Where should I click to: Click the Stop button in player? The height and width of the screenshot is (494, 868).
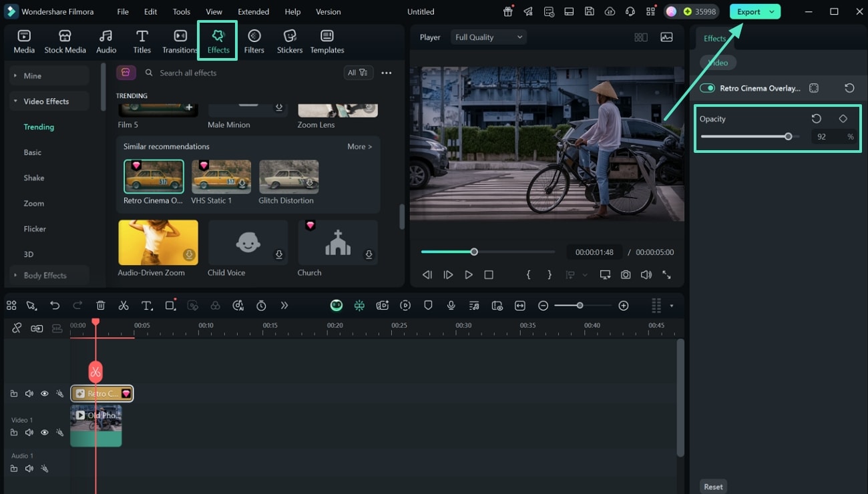489,274
